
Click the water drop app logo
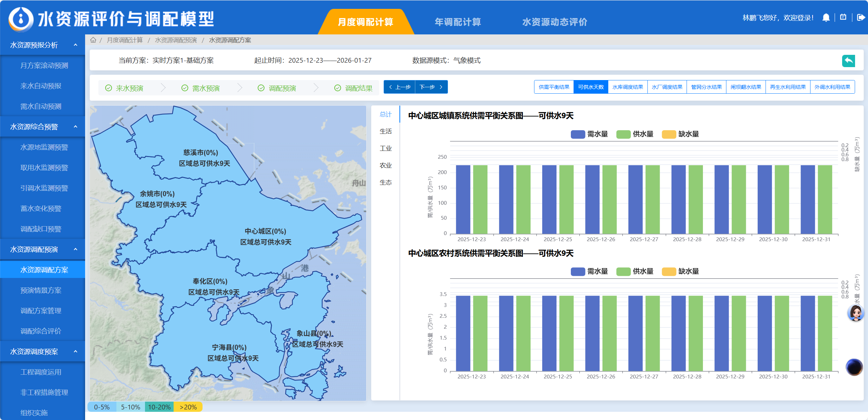tap(21, 19)
